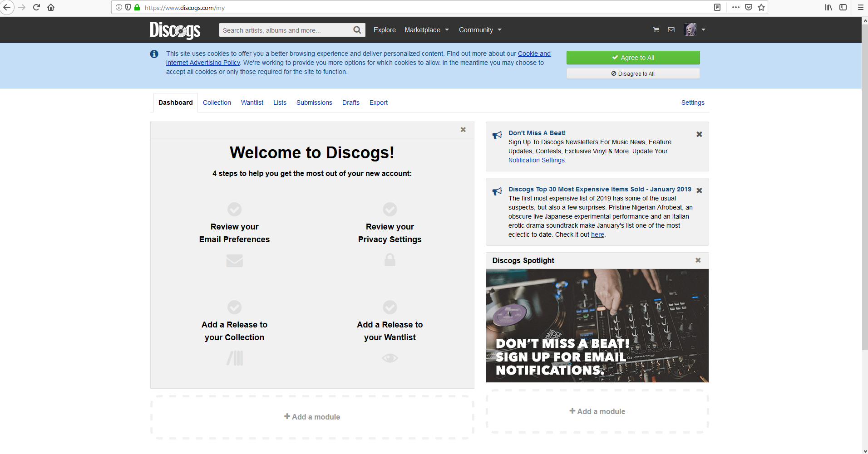Open the 'here' link in the news item
This screenshot has height=454, width=868.
tap(597, 234)
